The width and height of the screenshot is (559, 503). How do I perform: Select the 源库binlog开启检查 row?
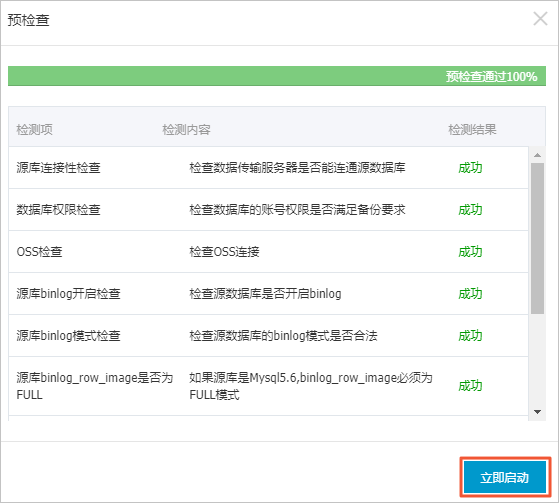pyautogui.click(x=268, y=294)
